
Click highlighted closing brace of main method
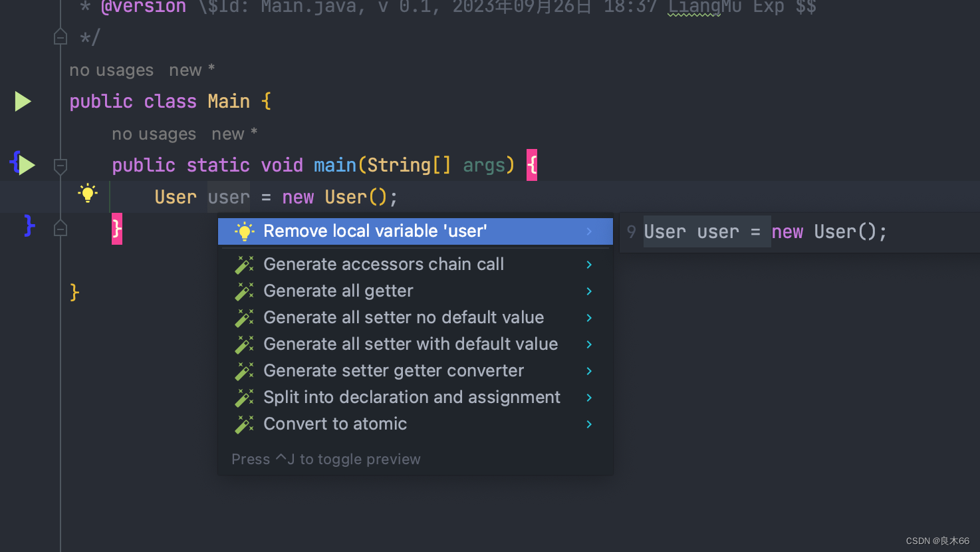tap(117, 229)
